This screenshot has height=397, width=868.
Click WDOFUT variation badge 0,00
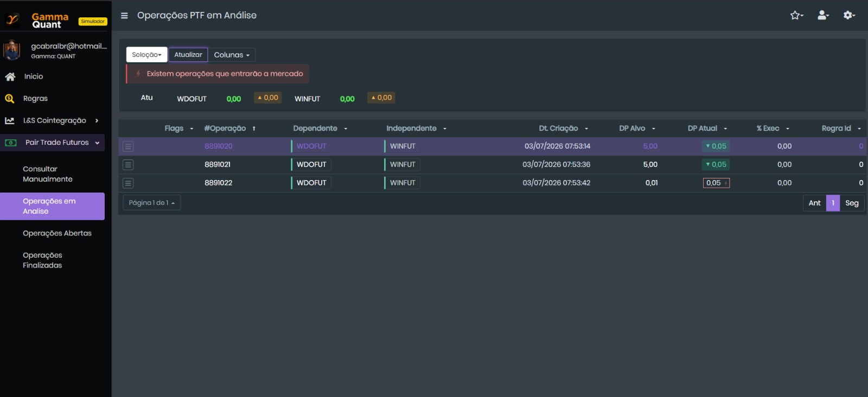pyautogui.click(x=268, y=98)
